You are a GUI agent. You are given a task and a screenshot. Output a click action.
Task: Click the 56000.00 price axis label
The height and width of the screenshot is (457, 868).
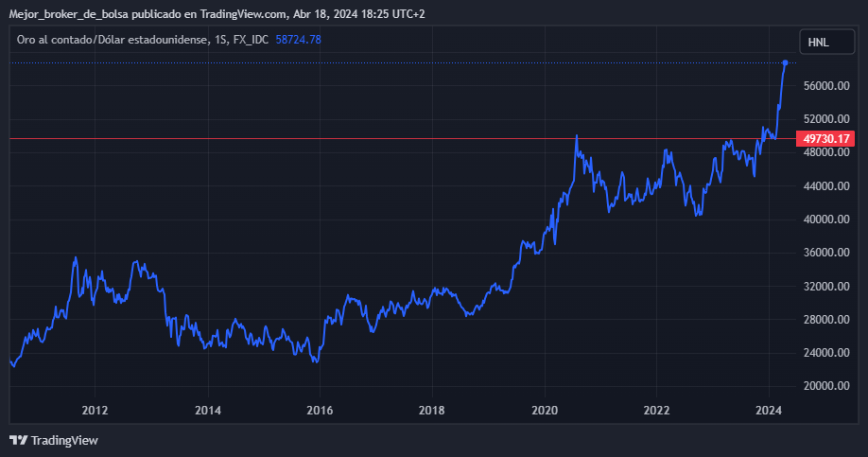(826, 86)
